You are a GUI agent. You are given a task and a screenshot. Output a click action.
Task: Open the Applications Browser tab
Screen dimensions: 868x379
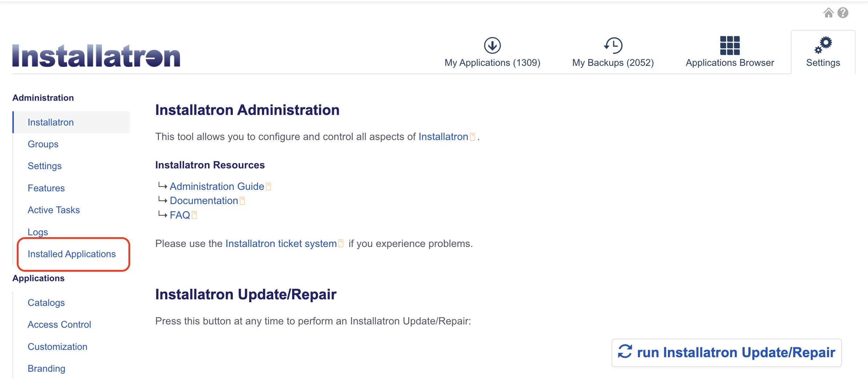click(730, 53)
